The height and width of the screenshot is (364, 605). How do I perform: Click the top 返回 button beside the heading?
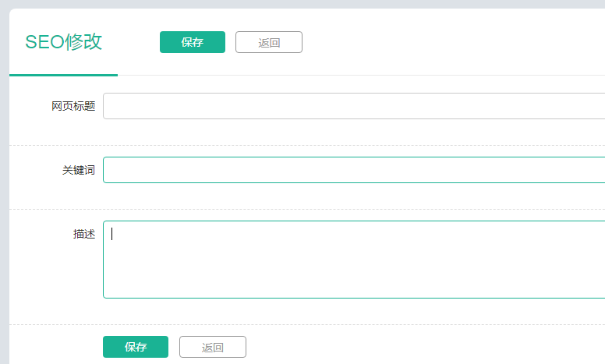click(269, 42)
